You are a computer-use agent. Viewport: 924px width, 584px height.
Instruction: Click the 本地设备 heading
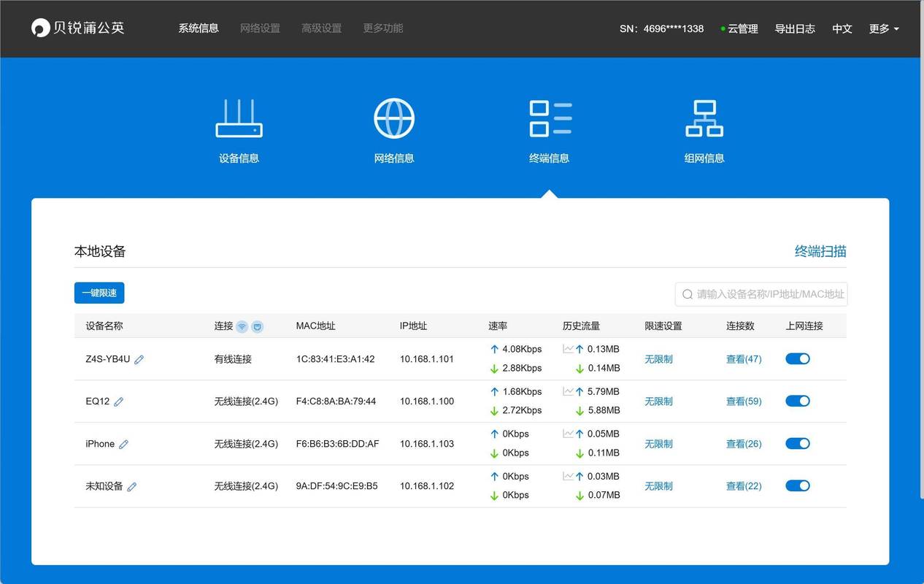[x=100, y=251]
